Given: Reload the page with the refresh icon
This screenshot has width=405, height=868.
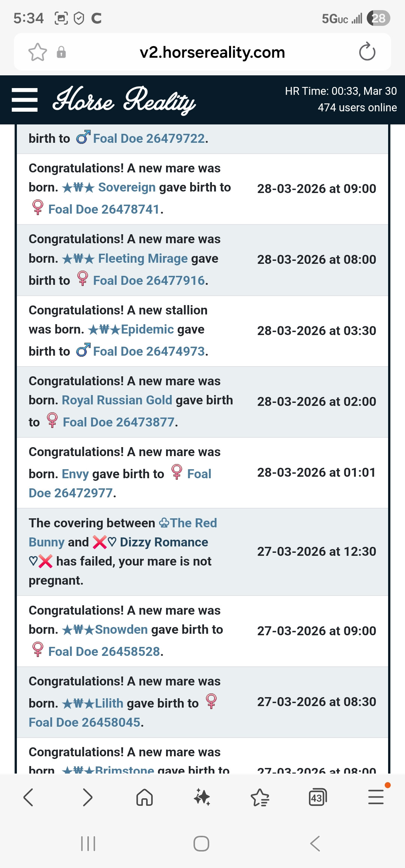Looking at the screenshot, I should pos(367,52).
